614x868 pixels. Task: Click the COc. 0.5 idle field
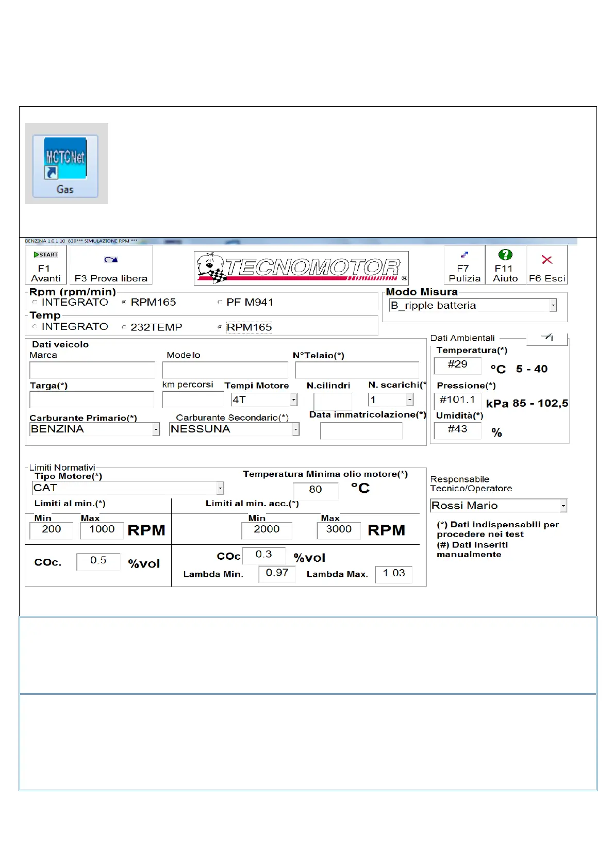click(98, 561)
